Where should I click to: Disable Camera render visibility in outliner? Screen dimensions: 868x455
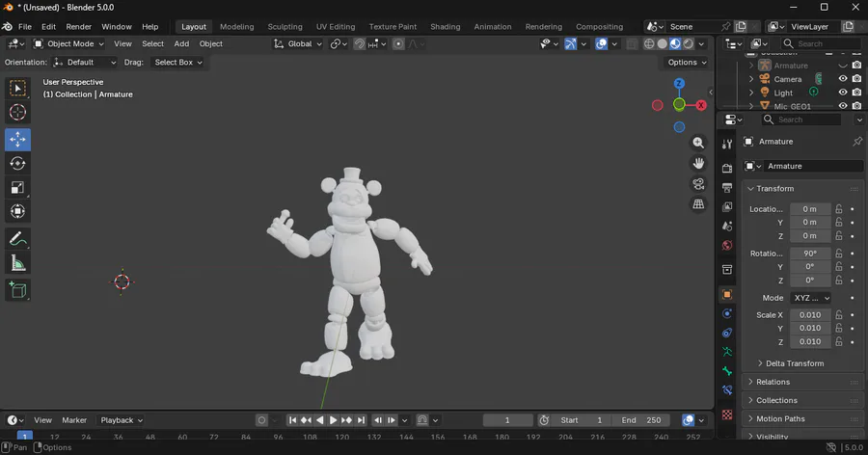(x=856, y=79)
